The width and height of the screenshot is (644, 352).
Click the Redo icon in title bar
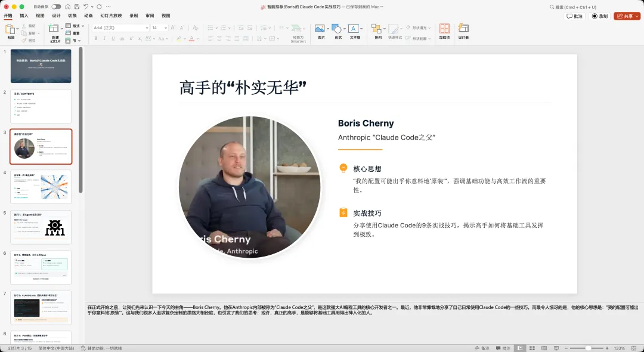coord(99,7)
